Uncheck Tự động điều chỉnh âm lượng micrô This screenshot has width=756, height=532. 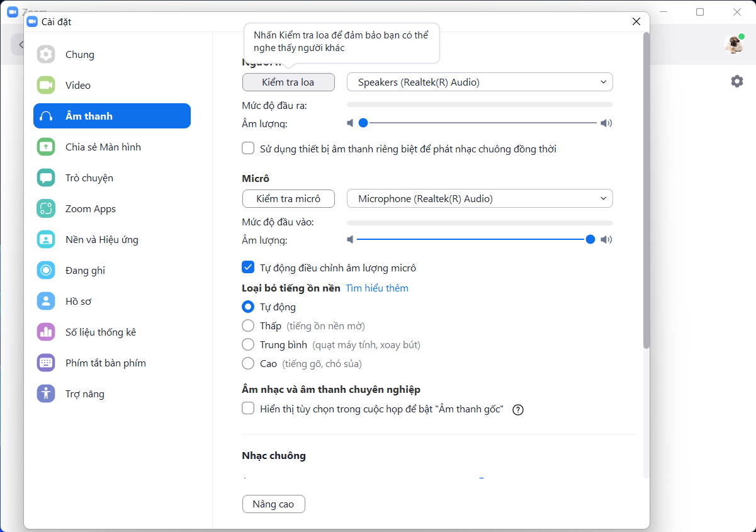coord(248,267)
